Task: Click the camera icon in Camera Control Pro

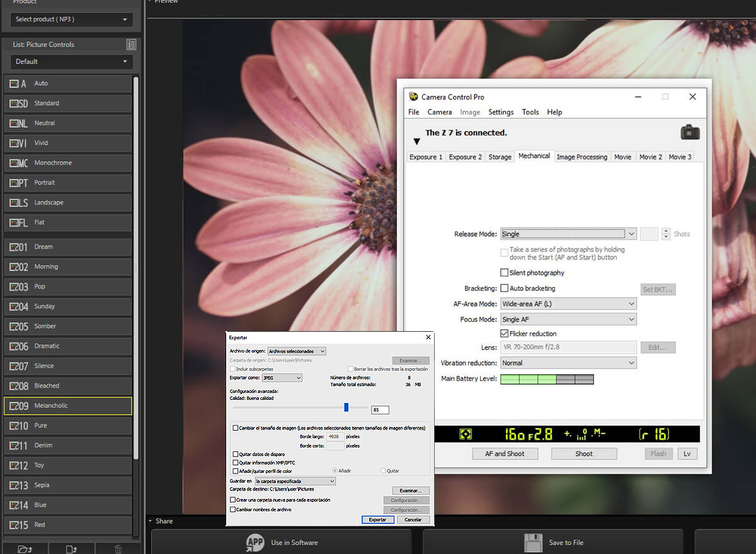Action: 690,132
